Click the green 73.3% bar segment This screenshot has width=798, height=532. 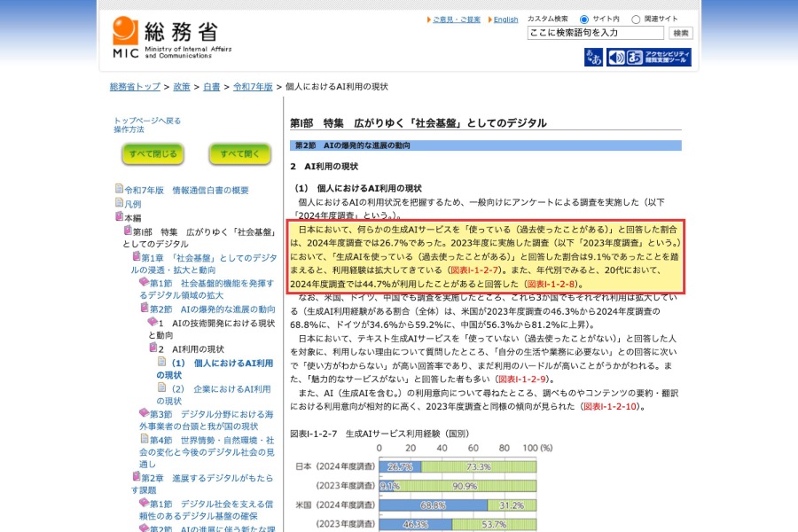(x=479, y=466)
